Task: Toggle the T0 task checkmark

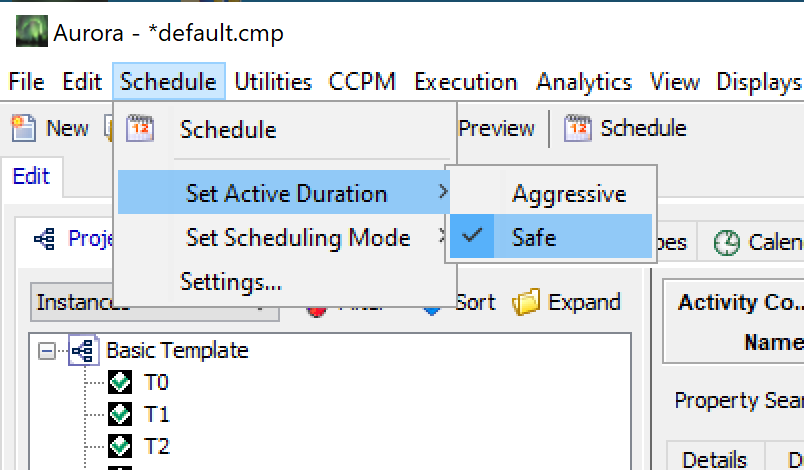Action: 121,382
